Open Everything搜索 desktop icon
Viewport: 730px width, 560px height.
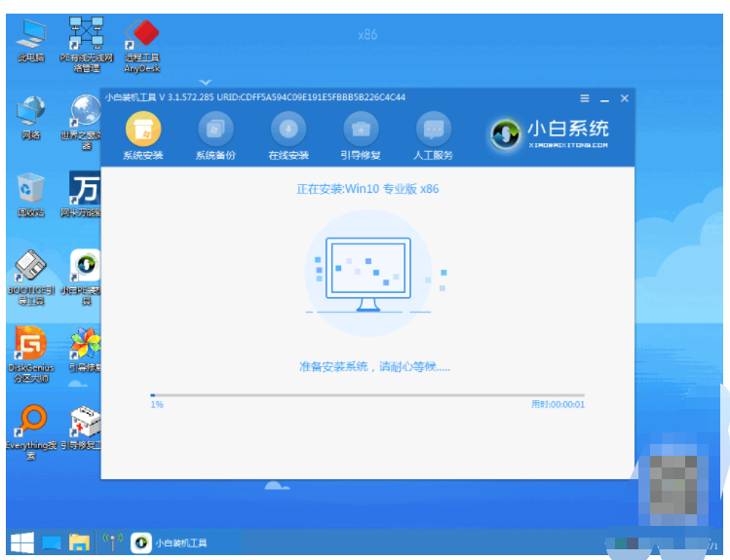pyautogui.click(x=31, y=432)
